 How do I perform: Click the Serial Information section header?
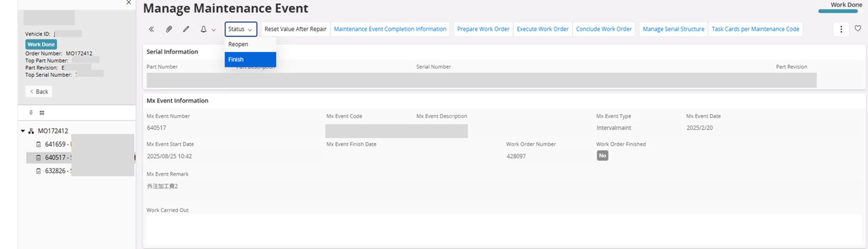[x=172, y=52]
